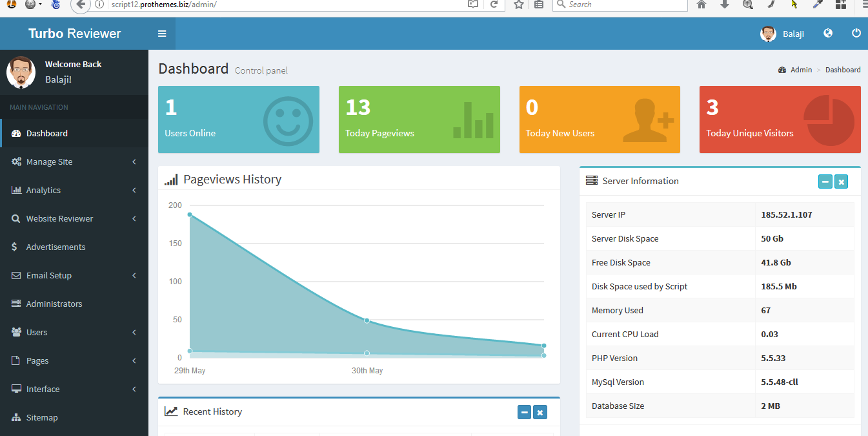Image resolution: width=868 pixels, height=436 pixels.
Task: Expand the Website Reviewer menu
Action: [58, 218]
